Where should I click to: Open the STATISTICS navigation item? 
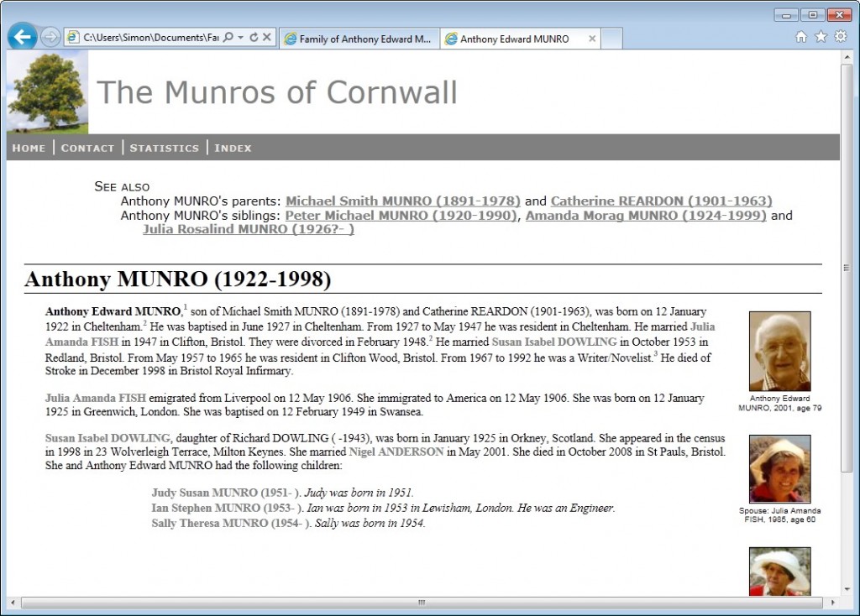[x=165, y=148]
